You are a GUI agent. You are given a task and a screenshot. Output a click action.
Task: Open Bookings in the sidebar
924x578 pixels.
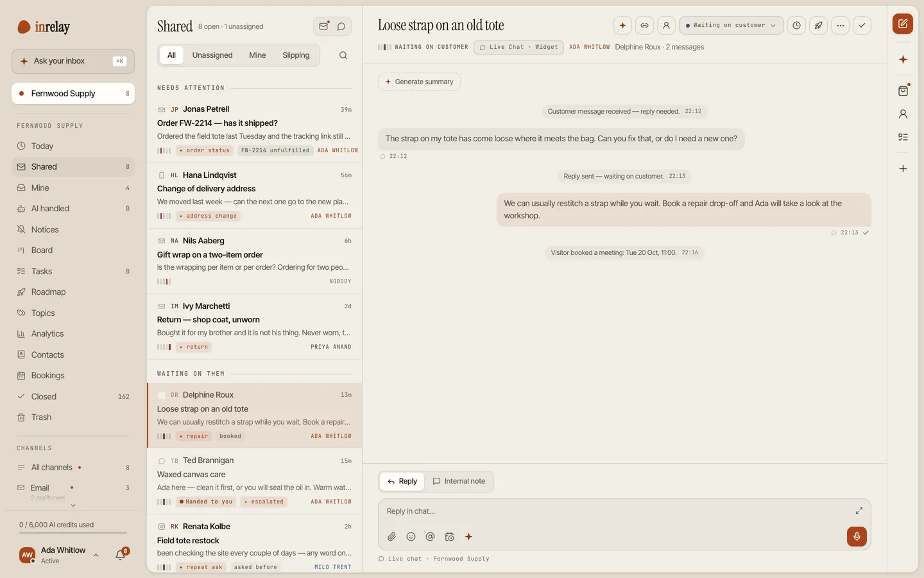click(x=73, y=376)
